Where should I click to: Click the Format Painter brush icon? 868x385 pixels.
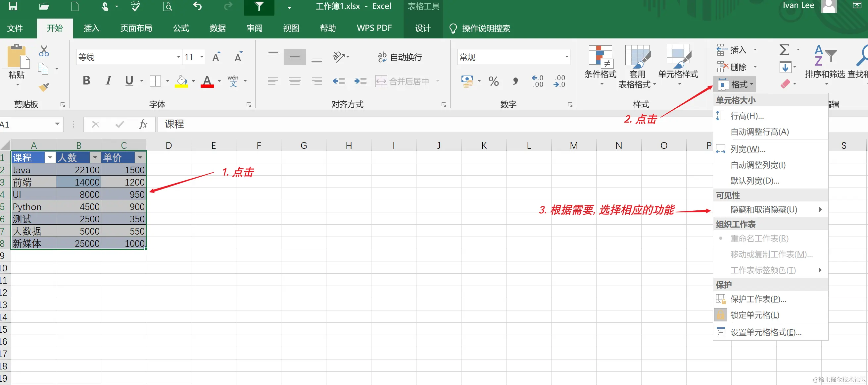[x=44, y=87]
